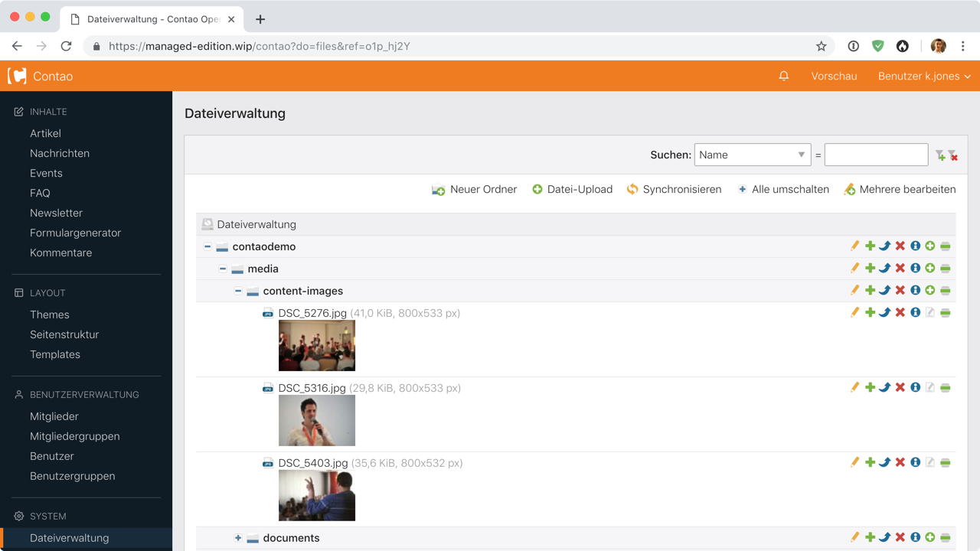Edit DSC_5276.jpg with the pencil icon

tap(854, 312)
